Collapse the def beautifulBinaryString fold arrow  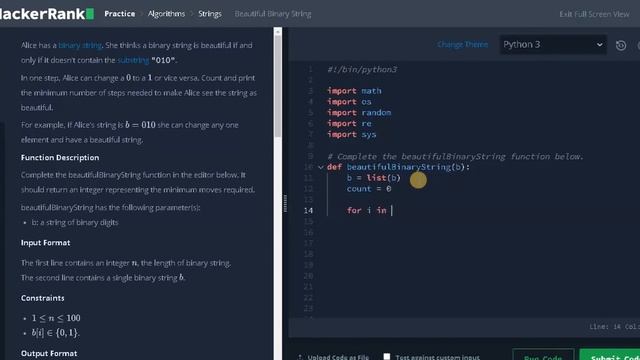pos(321,167)
